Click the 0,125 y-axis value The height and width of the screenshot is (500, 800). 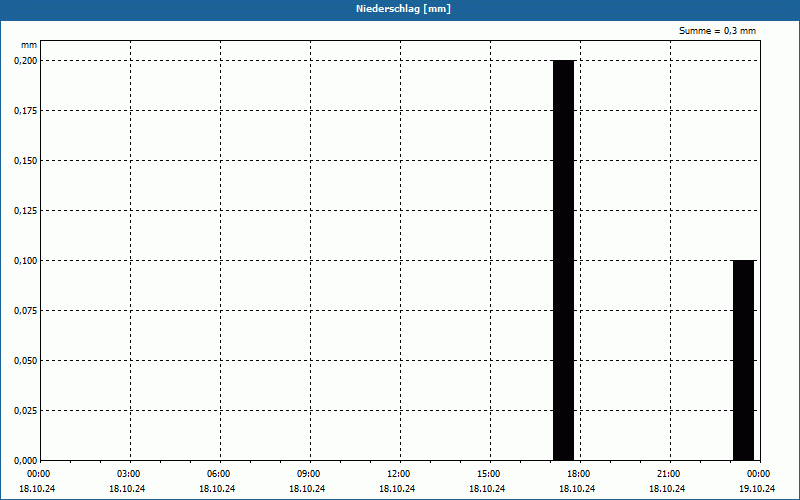click(x=26, y=211)
